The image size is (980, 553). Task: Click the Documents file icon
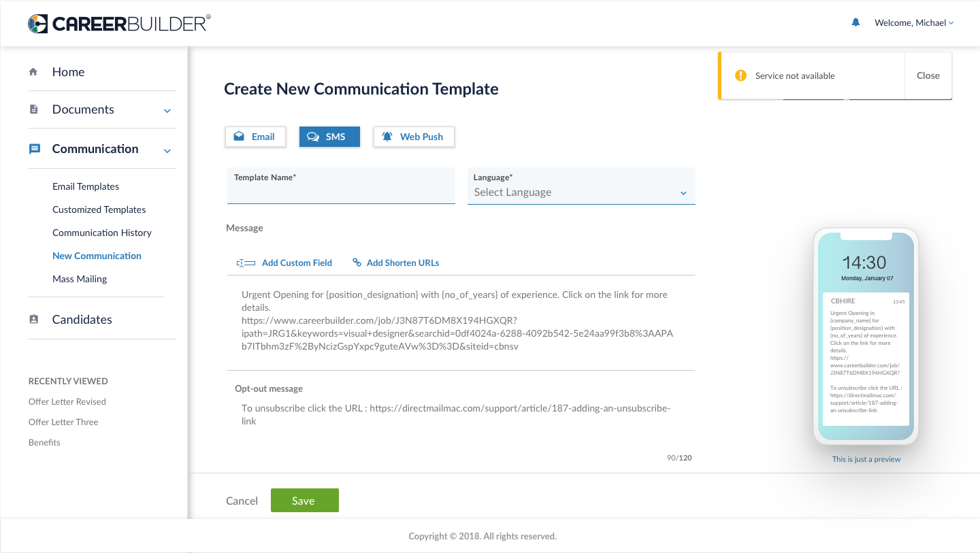coord(33,110)
